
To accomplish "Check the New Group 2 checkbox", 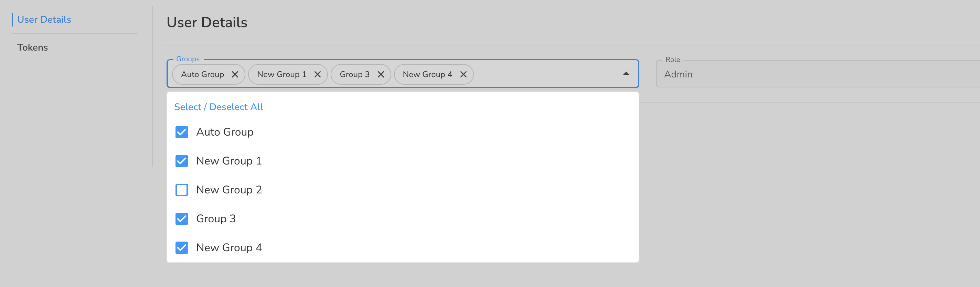I will (x=181, y=190).
